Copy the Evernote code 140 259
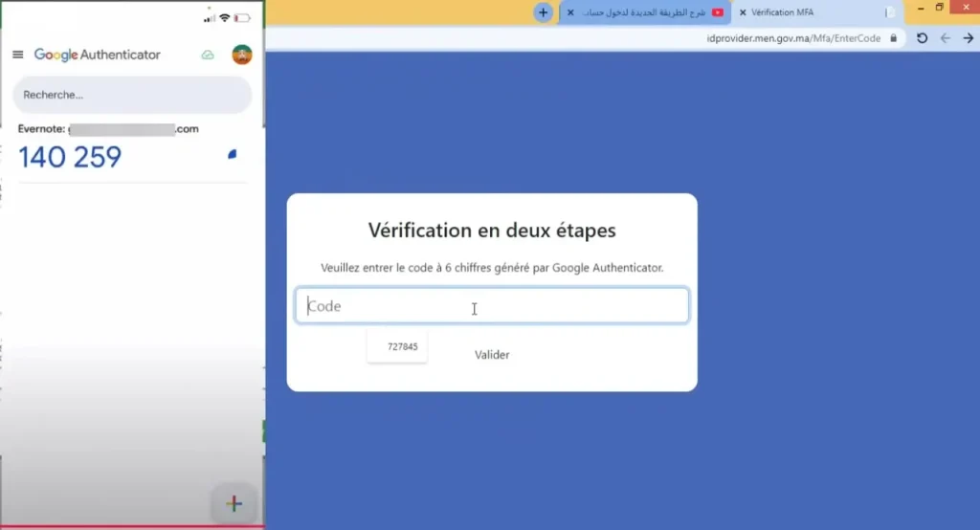 point(70,157)
